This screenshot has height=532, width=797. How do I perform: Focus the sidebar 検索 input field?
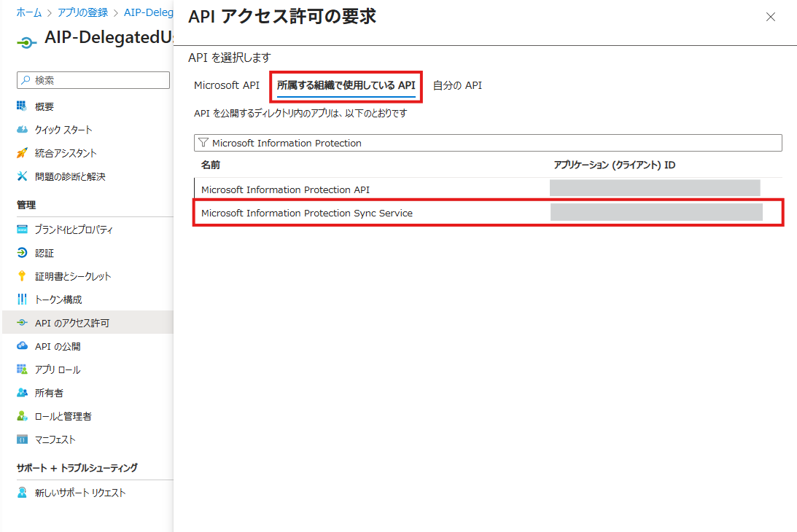tap(93, 79)
